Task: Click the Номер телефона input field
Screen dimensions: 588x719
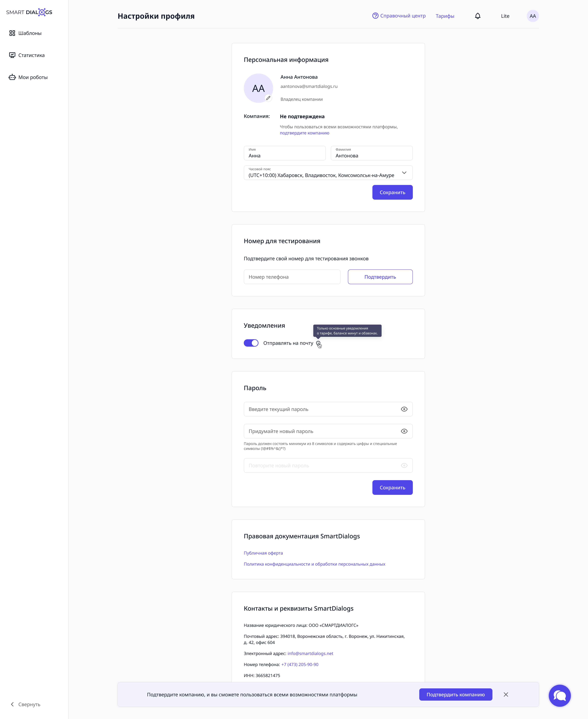Action: pos(292,277)
